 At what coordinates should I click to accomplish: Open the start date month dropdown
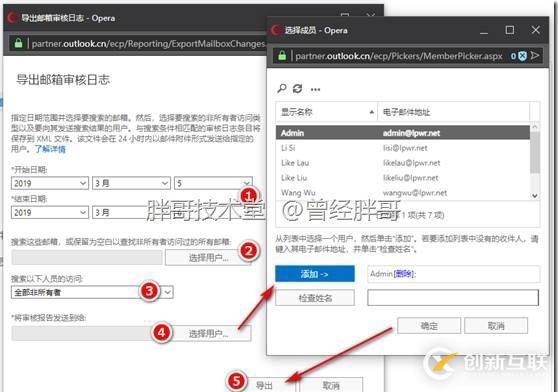pyautogui.click(x=131, y=183)
